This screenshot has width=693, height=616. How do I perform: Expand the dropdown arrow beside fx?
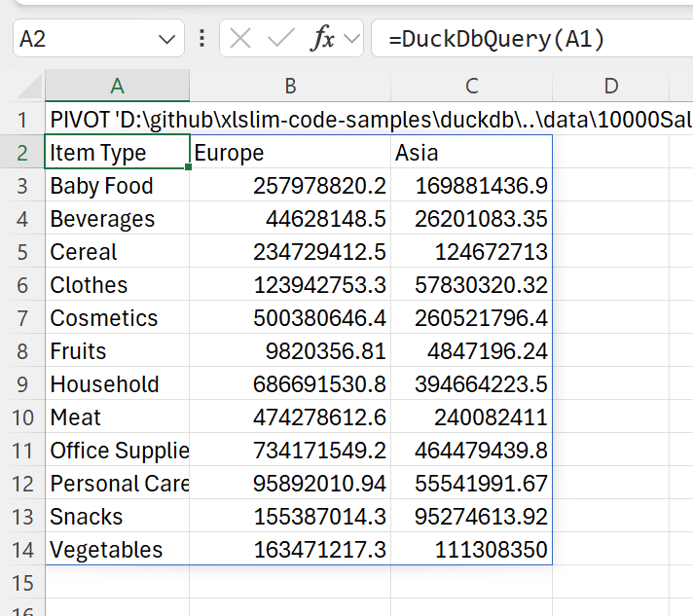pyautogui.click(x=351, y=39)
